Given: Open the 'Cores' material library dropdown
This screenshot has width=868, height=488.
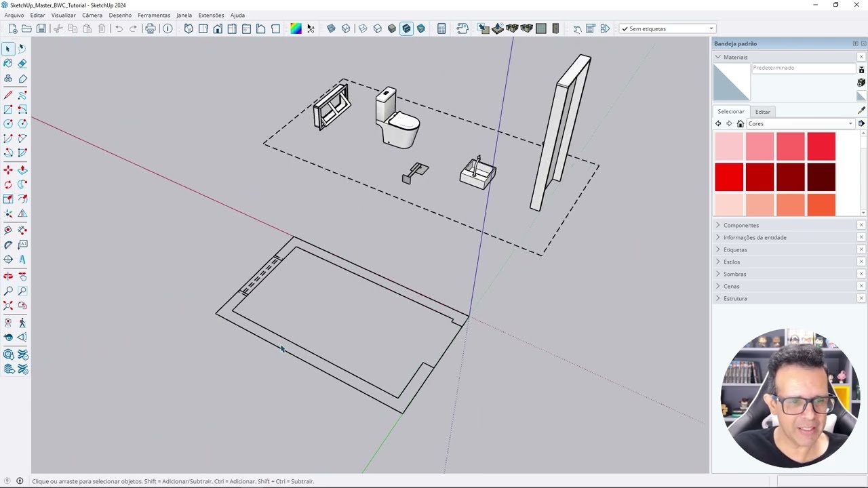Looking at the screenshot, I should (800, 123).
